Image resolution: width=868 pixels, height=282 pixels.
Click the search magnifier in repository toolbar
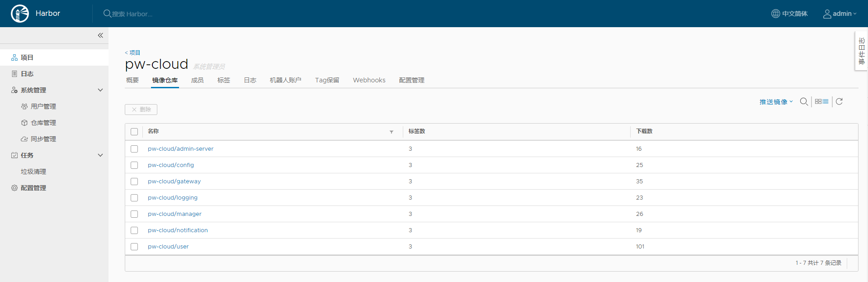tap(804, 102)
